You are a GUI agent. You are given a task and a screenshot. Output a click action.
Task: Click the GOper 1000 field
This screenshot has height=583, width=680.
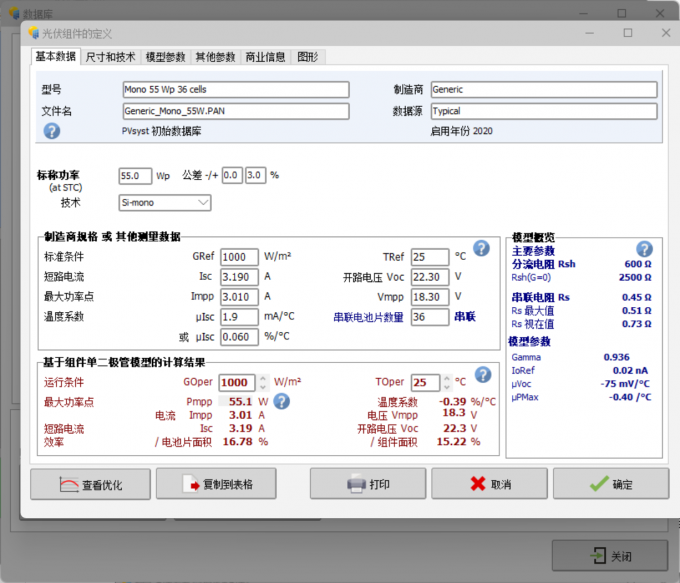coord(237,383)
